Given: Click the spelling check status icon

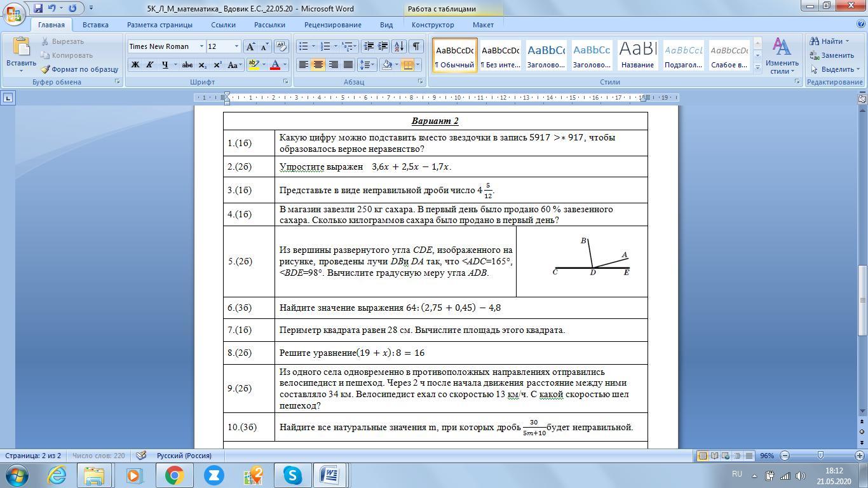Looking at the screenshot, I should tap(141, 456).
